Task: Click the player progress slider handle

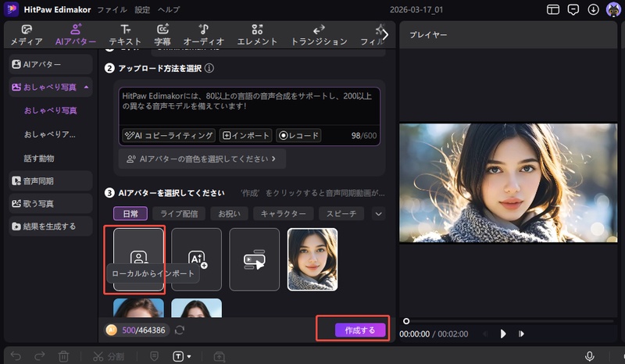Action: pyautogui.click(x=406, y=321)
